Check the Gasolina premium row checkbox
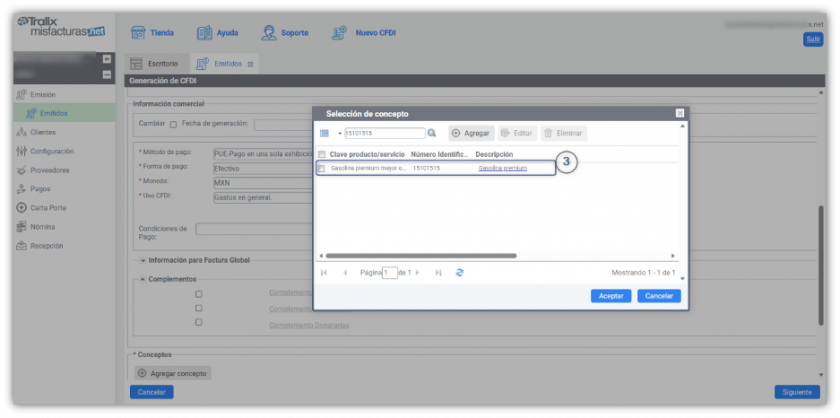This screenshot has height=418, width=840. (321, 169)
